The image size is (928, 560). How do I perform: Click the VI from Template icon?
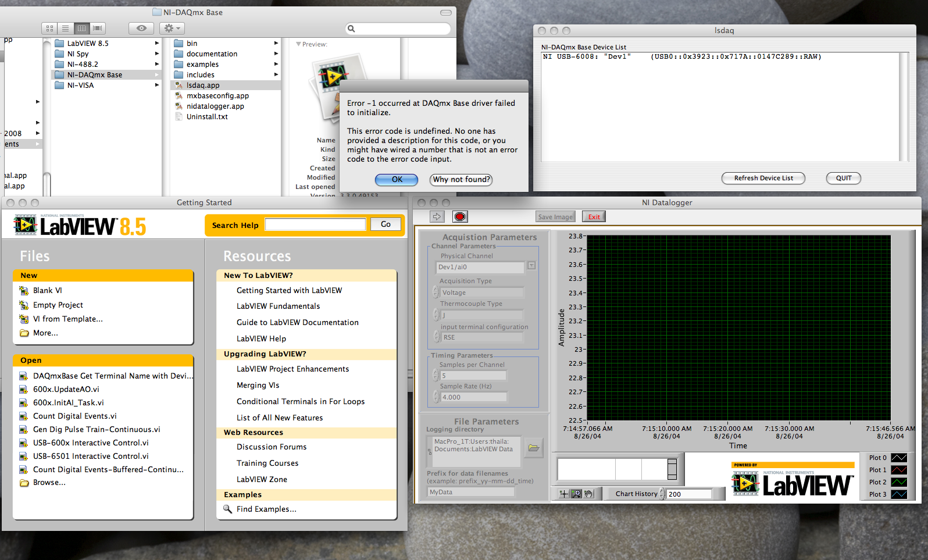24,319
